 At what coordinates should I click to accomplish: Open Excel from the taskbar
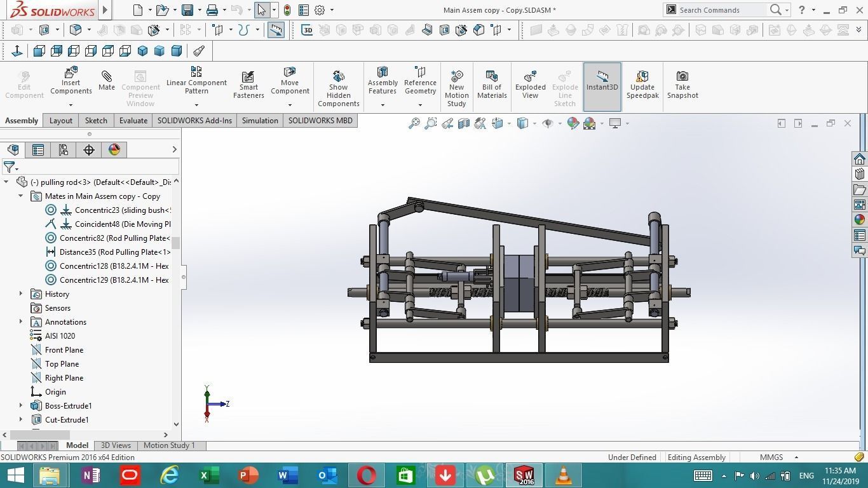[209, 475]
